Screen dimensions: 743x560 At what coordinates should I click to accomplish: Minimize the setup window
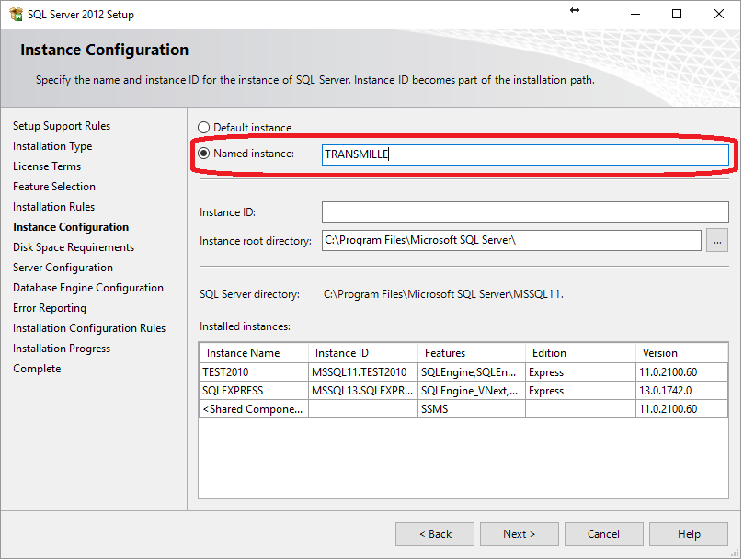click(x=635, y=14)
